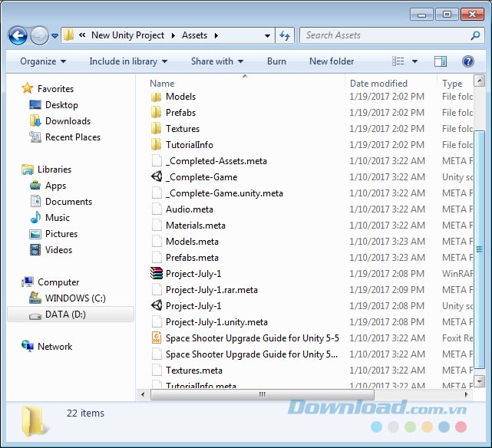The width and height of the screenshot is (492, 448).
Task: Click the Burn button
Action: pos(276,61)
